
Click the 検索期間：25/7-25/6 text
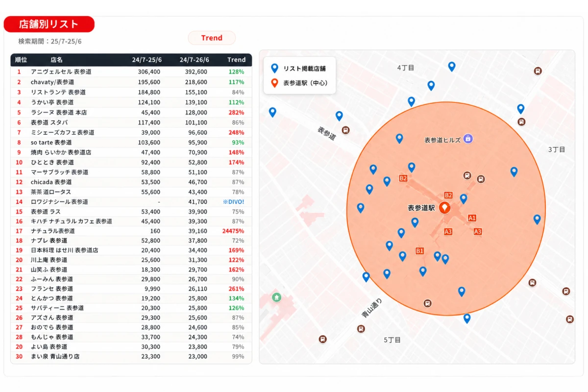[50, 42]
